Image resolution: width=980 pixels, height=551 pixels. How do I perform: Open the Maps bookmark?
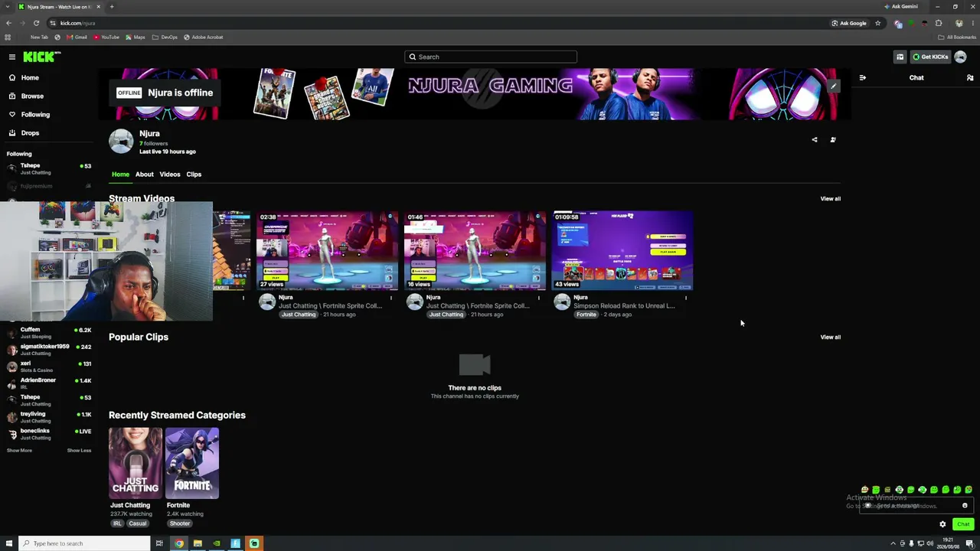(136, 37)
